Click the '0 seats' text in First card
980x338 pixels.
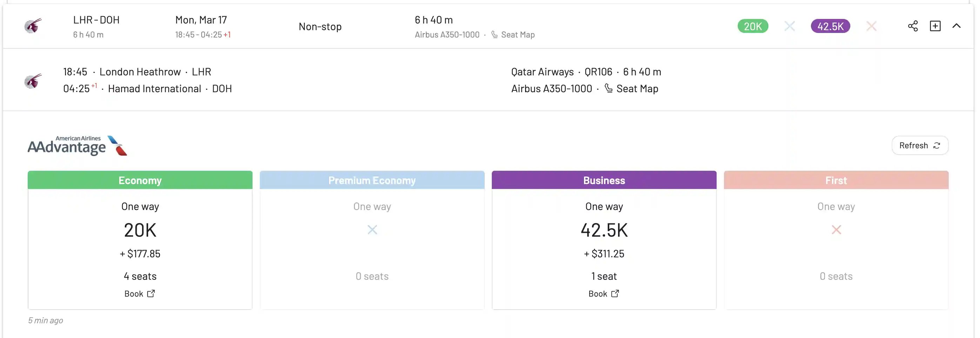pos(836,276)
